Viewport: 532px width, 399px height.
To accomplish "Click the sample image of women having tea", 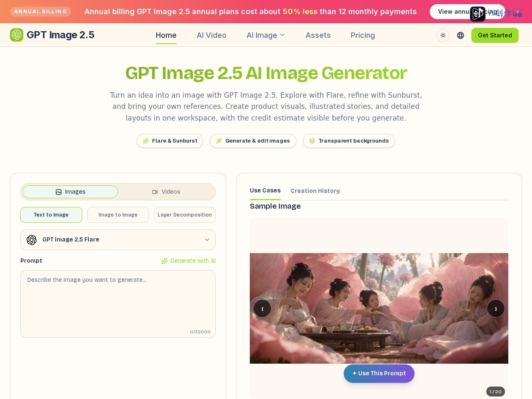I will (379, 308).
